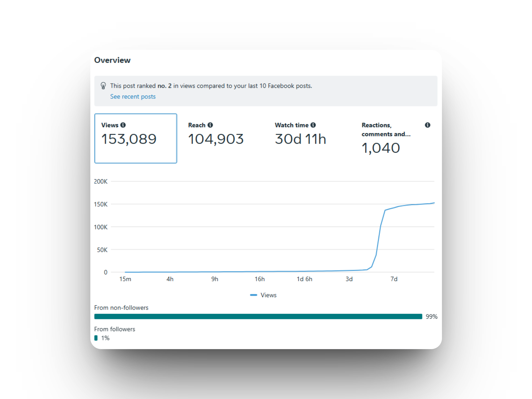Open See recent posts

[133, 96]
